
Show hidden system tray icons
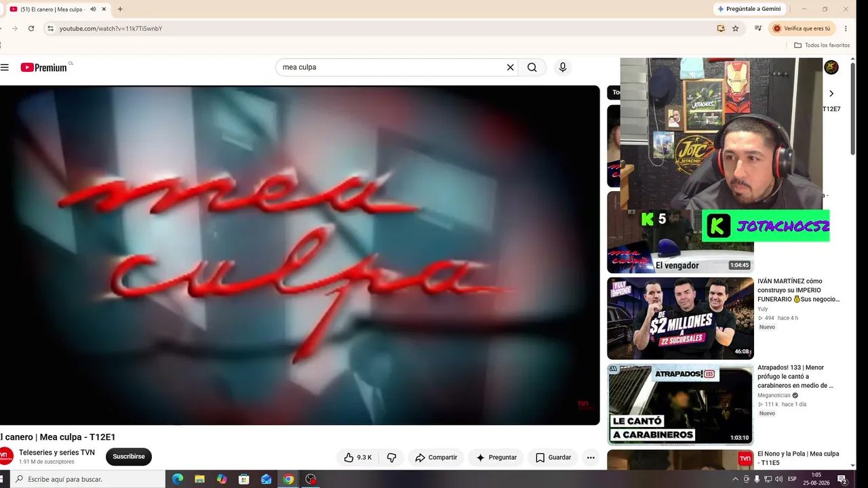click(x=736, y=479)
